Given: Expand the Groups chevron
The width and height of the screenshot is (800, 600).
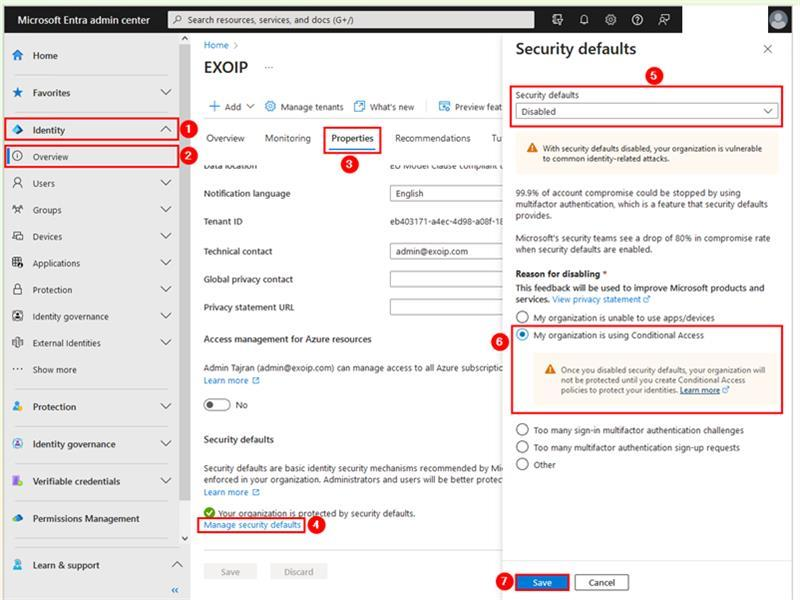Looking at the screenshot, I should point(166,209).
